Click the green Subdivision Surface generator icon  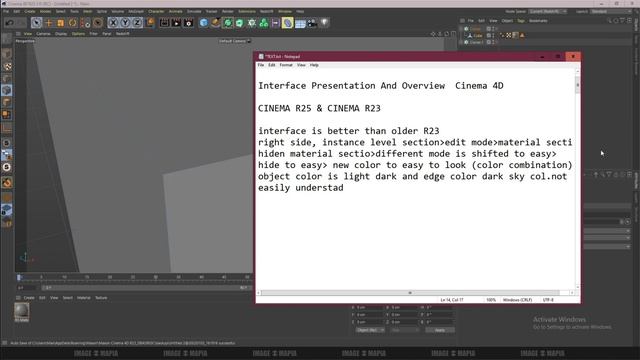pos(228,23)
